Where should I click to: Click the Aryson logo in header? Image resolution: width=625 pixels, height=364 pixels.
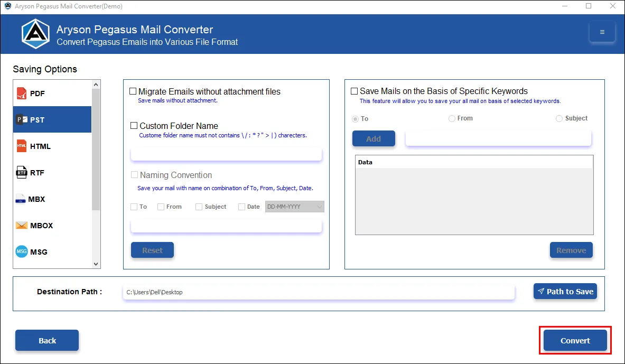tap(35, 34)
